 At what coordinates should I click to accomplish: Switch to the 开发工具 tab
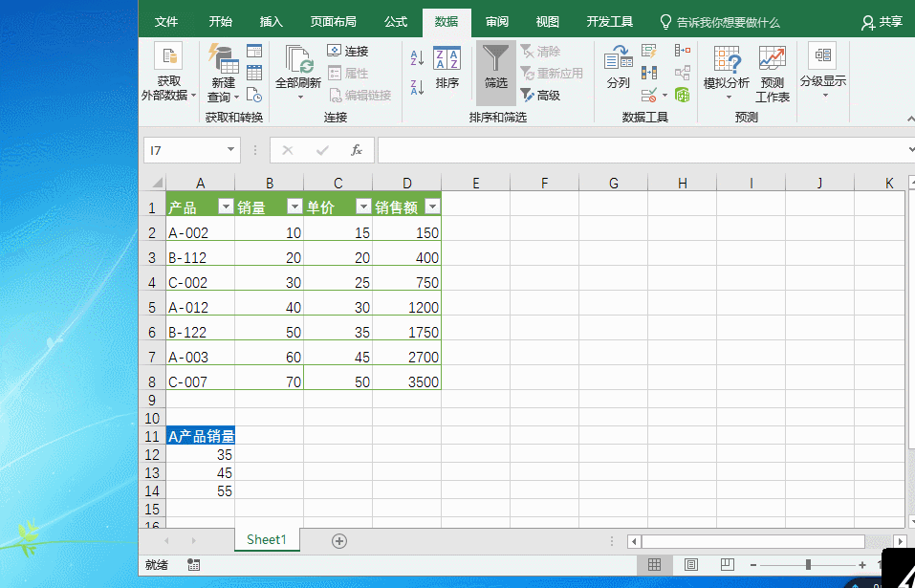pyautogui.click(x=610, y=22)
